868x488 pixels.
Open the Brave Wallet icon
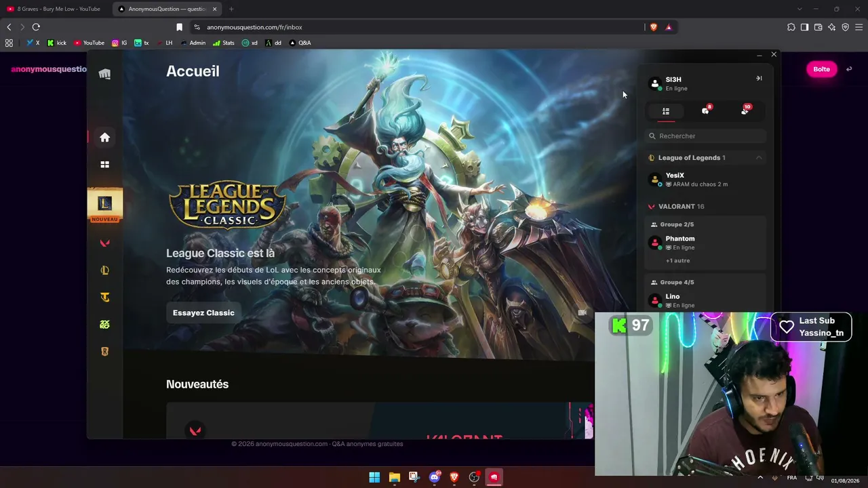click(x=818, y=27)
